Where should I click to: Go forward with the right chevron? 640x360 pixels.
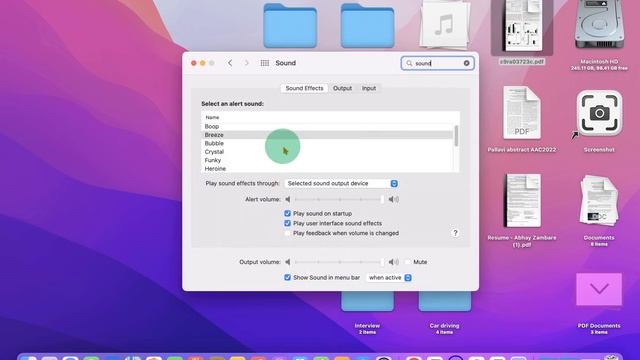247,63
